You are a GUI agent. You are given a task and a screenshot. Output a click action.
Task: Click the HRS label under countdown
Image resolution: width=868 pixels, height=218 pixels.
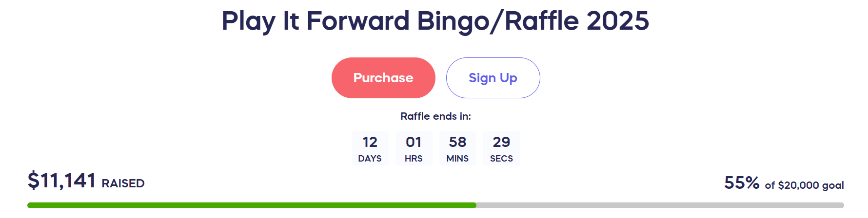414,159
